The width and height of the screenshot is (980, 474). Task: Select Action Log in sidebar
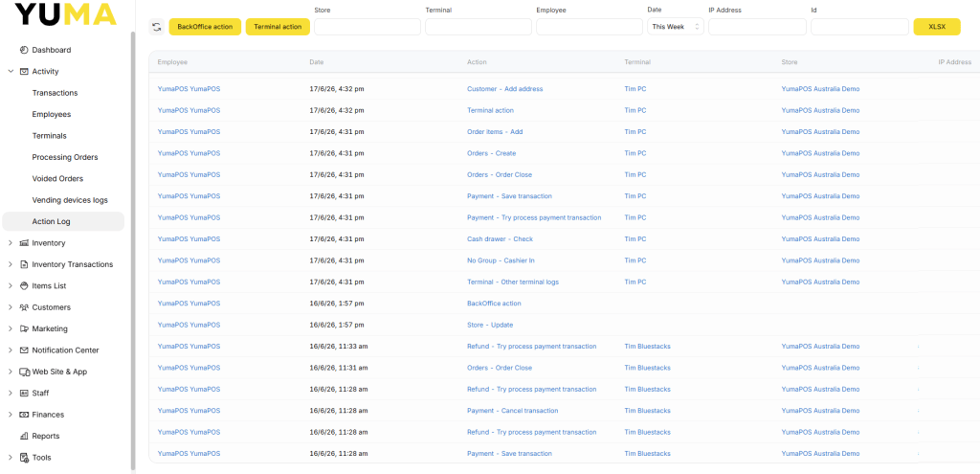63,221
